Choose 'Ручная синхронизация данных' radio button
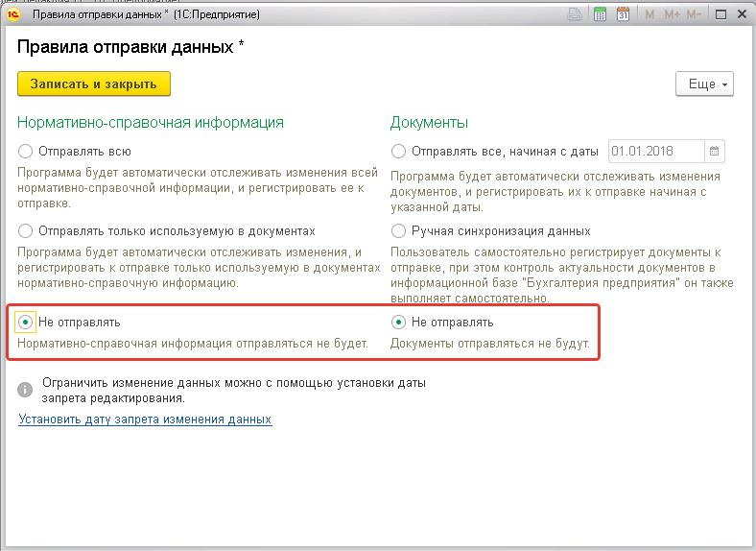Screen dimensions: 756x551 coord(399,231)
